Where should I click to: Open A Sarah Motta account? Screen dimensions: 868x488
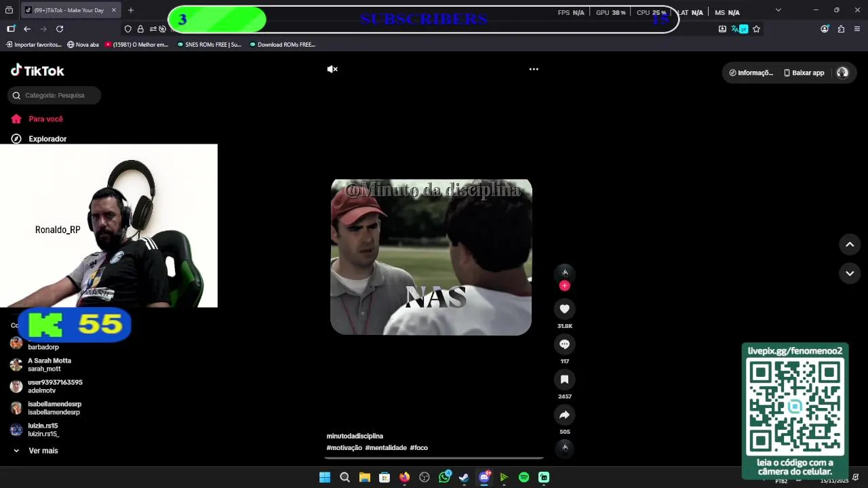click(x=41, y=365)
